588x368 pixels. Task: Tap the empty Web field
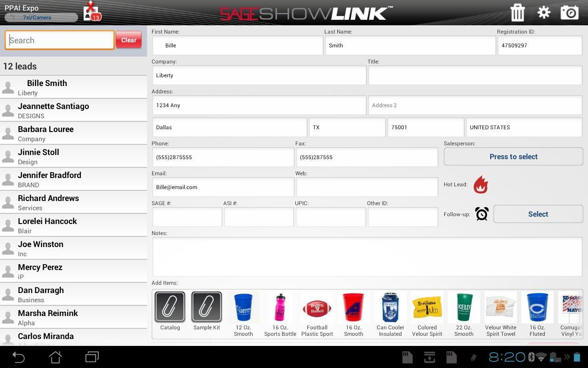coord(367,187)
